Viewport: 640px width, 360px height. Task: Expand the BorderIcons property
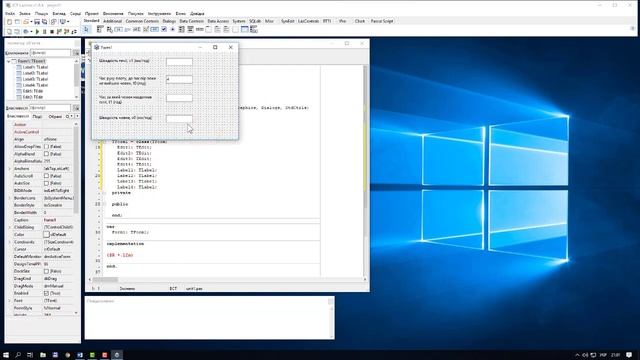coord(10,198)
